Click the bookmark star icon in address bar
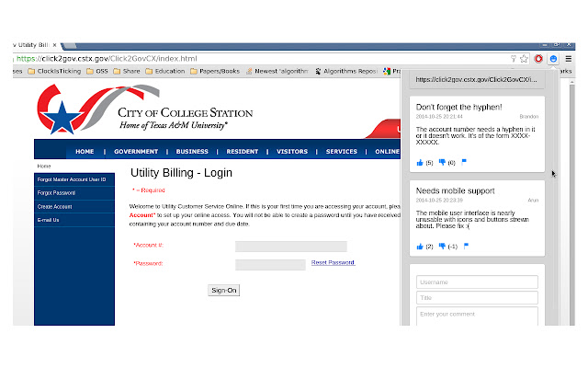This screenshot has height=368, width=588. 524,59
